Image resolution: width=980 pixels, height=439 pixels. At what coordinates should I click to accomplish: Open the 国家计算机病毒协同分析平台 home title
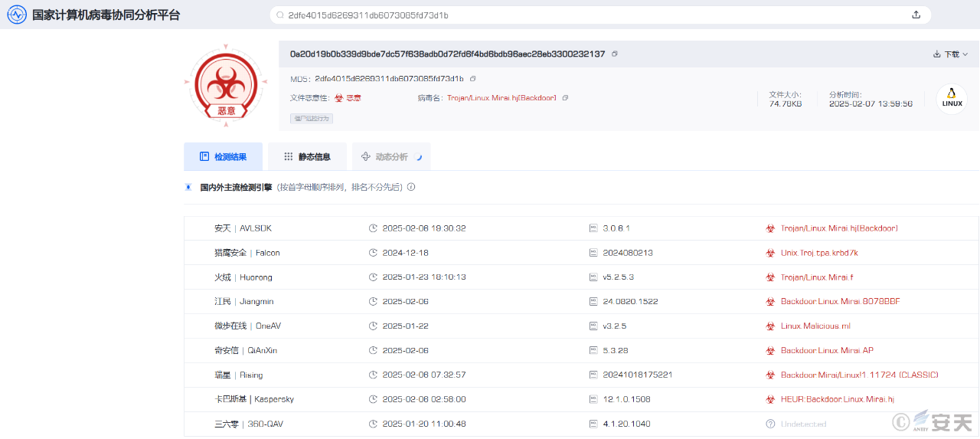106,15
